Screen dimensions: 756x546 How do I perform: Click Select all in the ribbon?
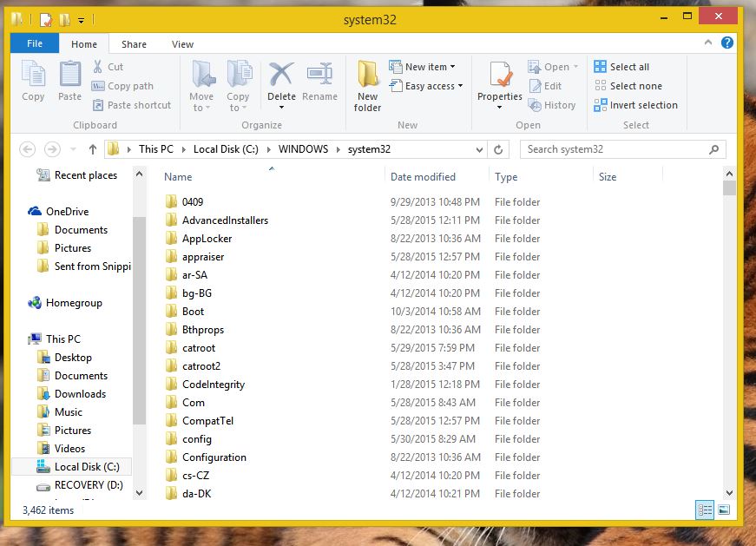pyautogui.click(x=621, y=67)
